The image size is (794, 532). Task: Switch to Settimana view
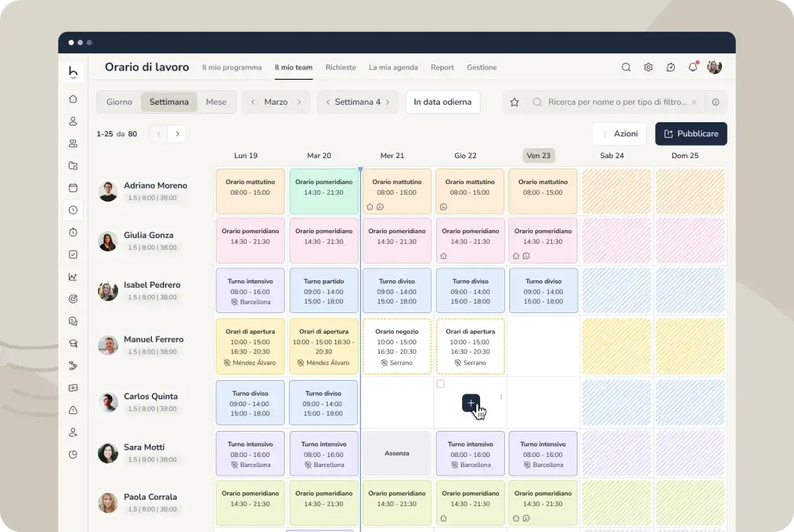pos(169,102)
